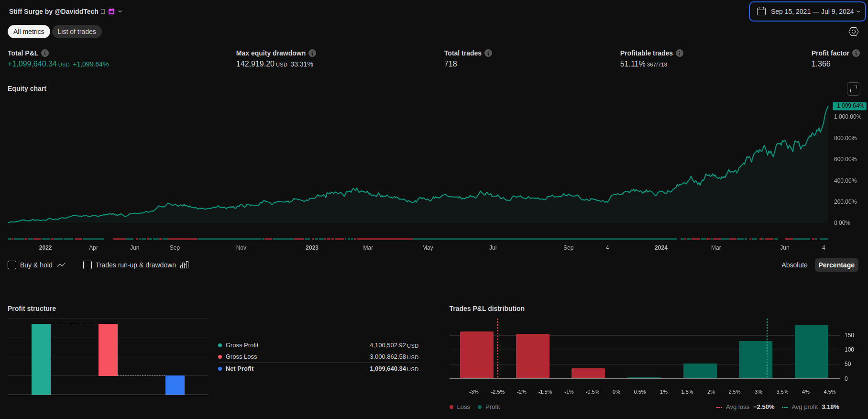Expand equity chart to fullscreen

853,89
